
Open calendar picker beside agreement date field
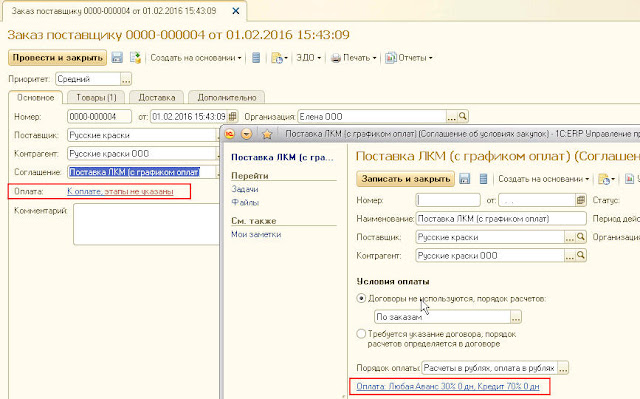tap(581, 200)
